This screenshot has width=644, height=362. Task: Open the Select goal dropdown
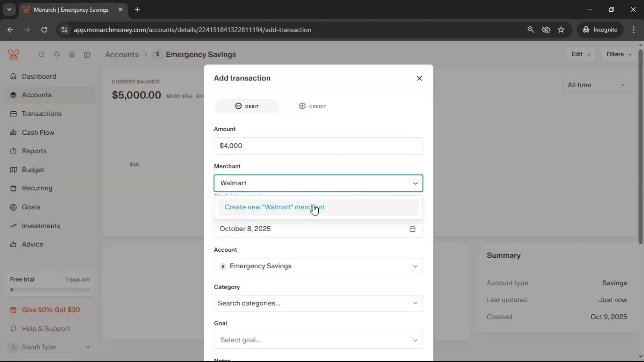[x=318, y=340]
